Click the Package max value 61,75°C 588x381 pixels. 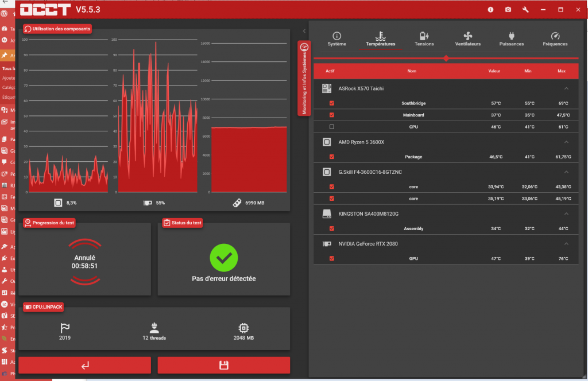point(563,157)
